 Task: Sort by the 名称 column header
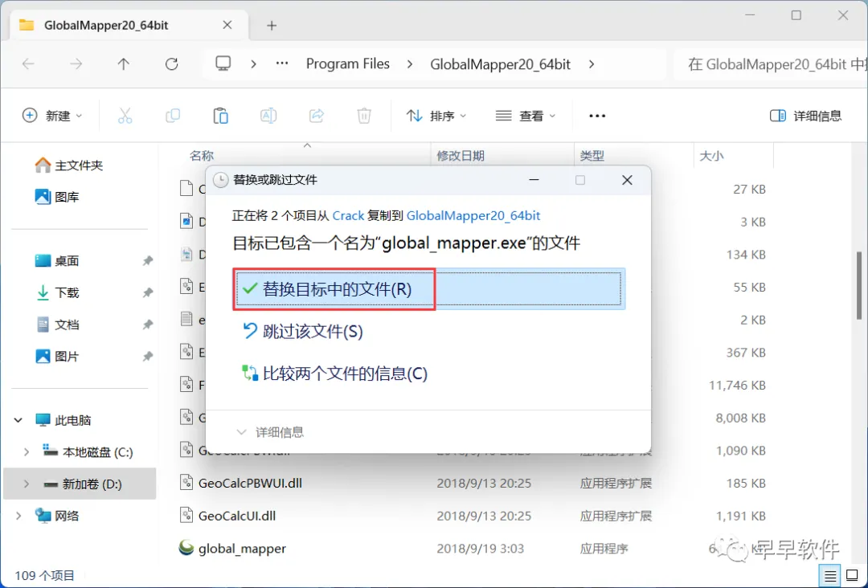pos(202,156)
